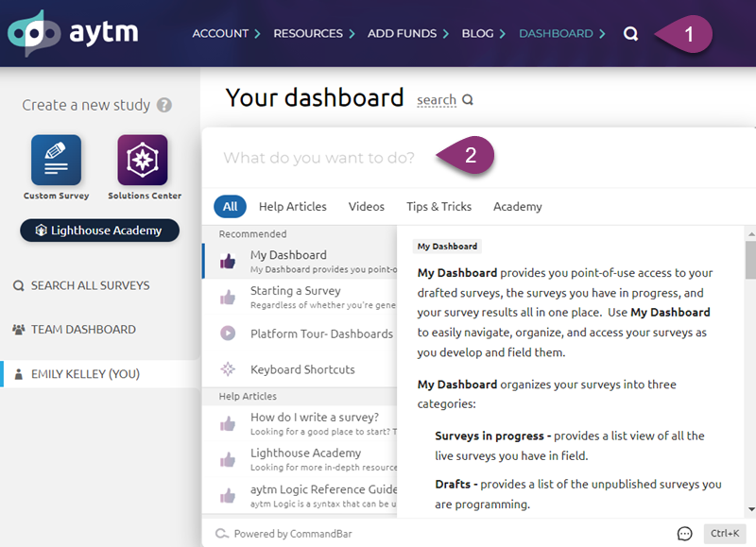Click the magnifier icon next to dashboard search
The width and height of the screenshot is (756, 547).
pyautogui.click(x=468, y=100)
